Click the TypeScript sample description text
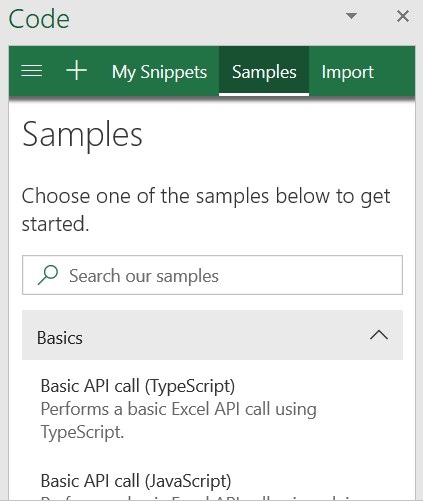Image resolution: width=423 pixels, height=501 pixels. 179,420
